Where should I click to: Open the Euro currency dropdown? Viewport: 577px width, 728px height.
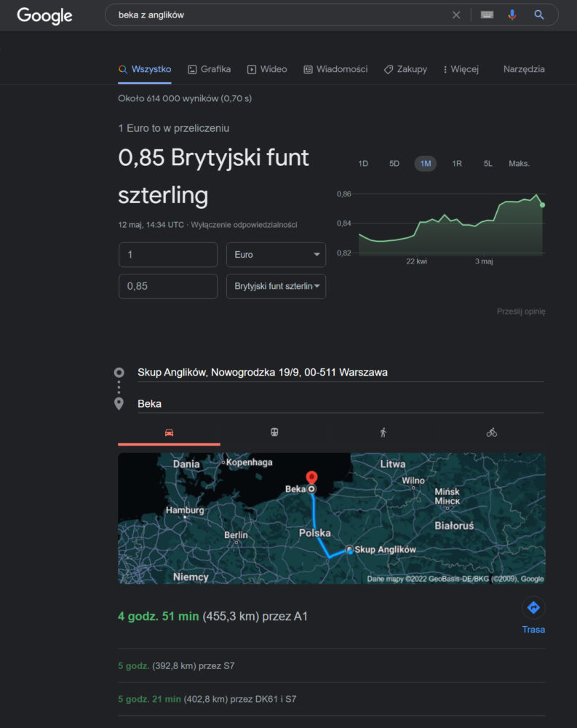click(276, 254)
